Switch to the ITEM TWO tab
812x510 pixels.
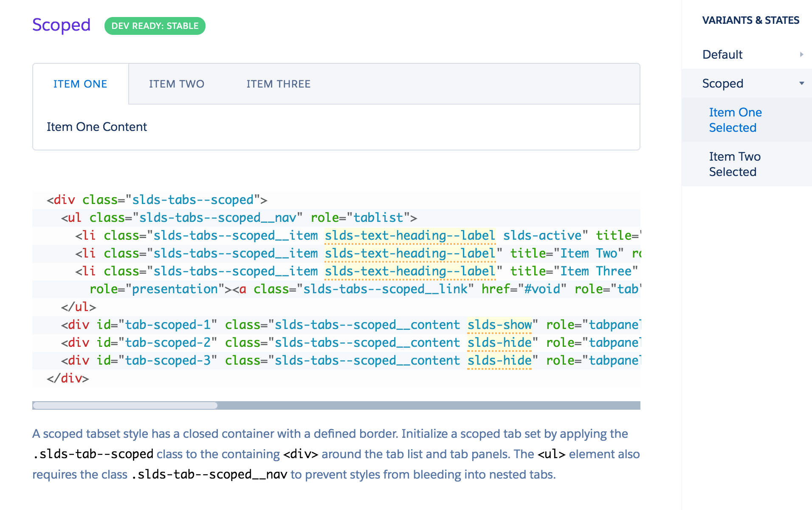point(176,84)
